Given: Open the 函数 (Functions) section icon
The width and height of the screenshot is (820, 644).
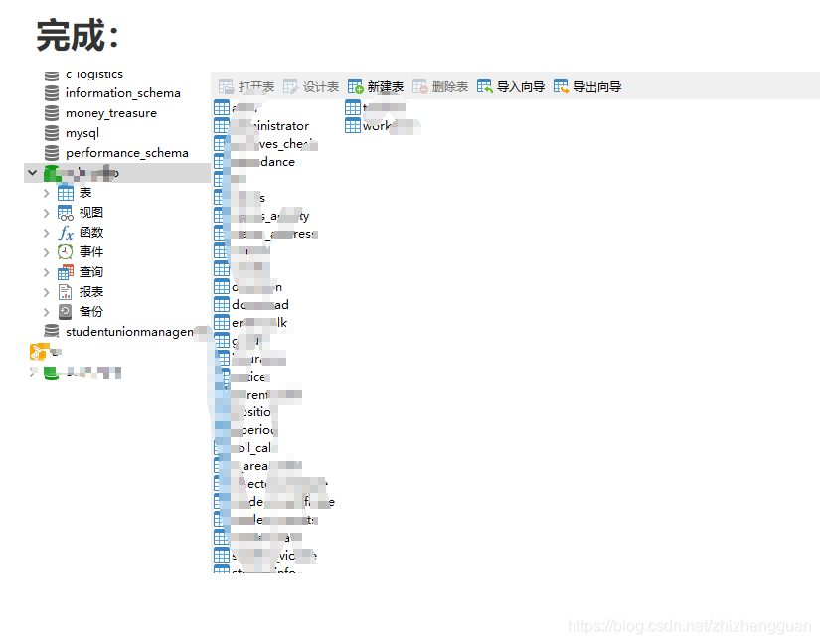Looking at the screenshot, I should coord(68,232).
